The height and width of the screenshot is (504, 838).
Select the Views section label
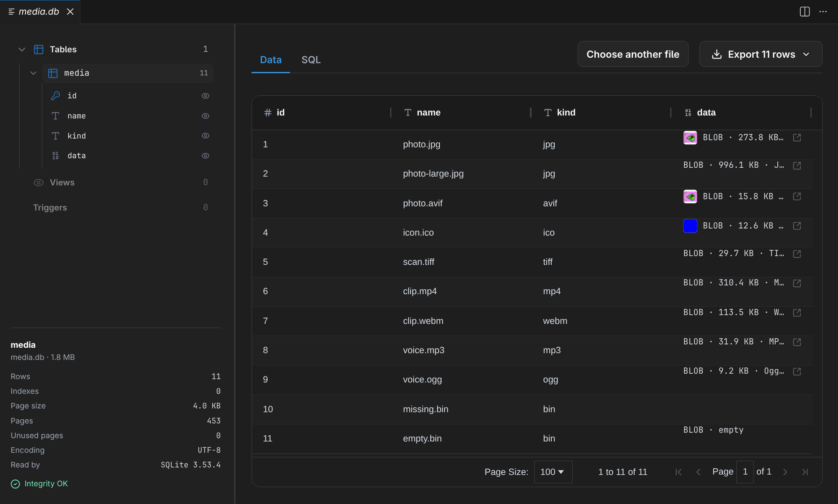point(62,183)
